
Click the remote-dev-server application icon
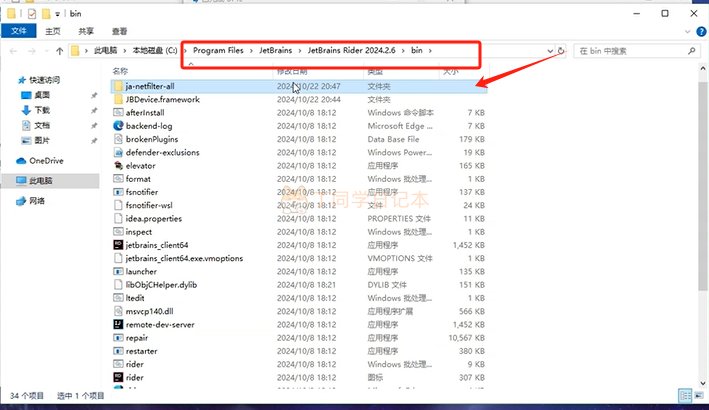(118, 324)
